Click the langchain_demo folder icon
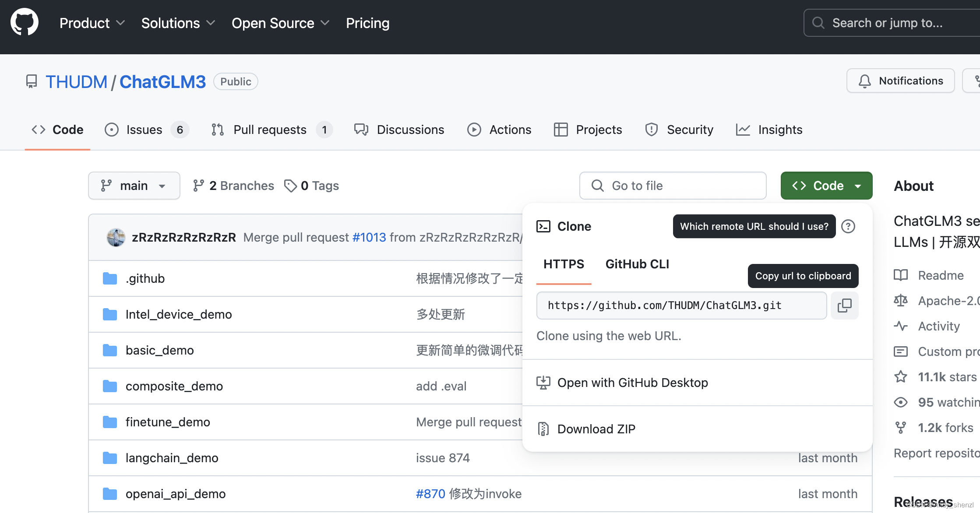Viewport: 980px width, 513px height. point(110,458)
